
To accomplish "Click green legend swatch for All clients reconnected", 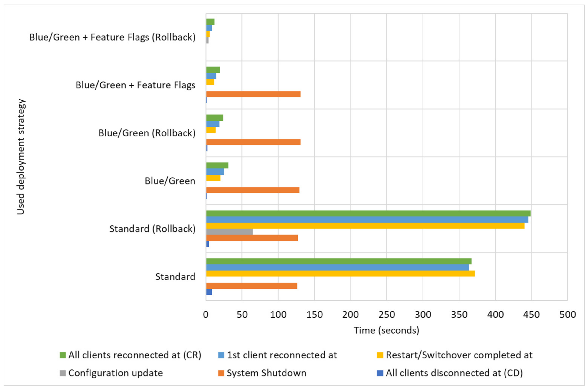I will [x=63, y=355].
